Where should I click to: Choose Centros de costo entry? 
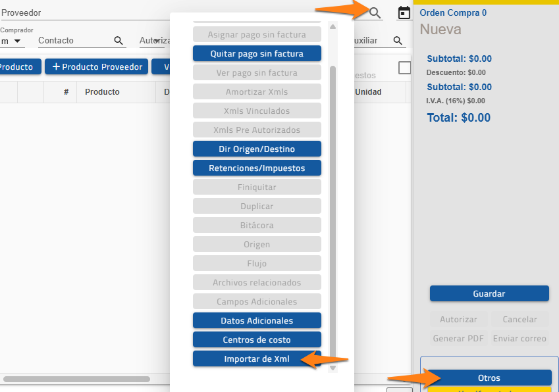coord(257,339)
